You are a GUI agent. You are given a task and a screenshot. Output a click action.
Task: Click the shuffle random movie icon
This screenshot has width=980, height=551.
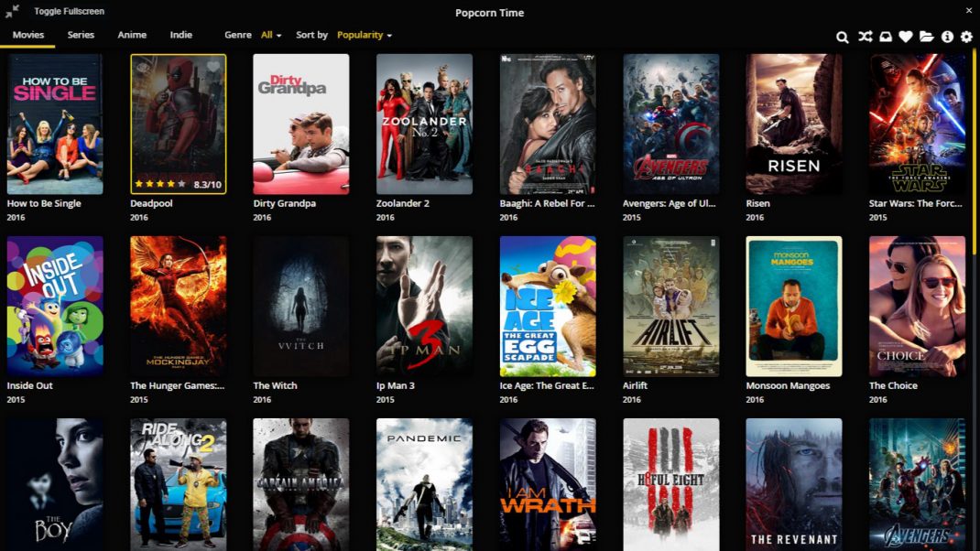click(x=865, y=37)
